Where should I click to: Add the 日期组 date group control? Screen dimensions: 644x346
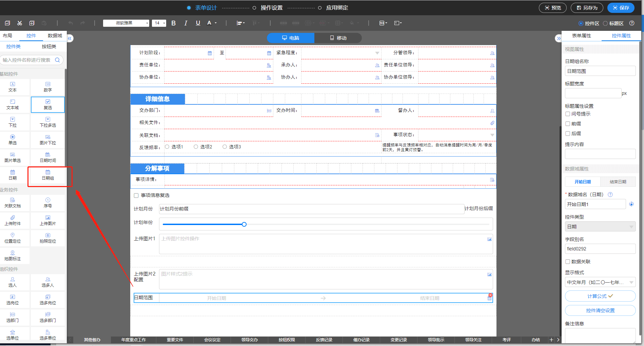(x=48, y=175)
